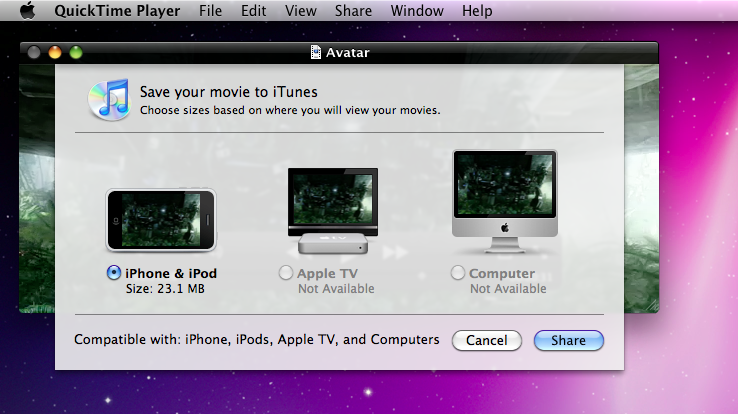Click the 'Save your movie to iTunes' heading

tap(229, 92)
